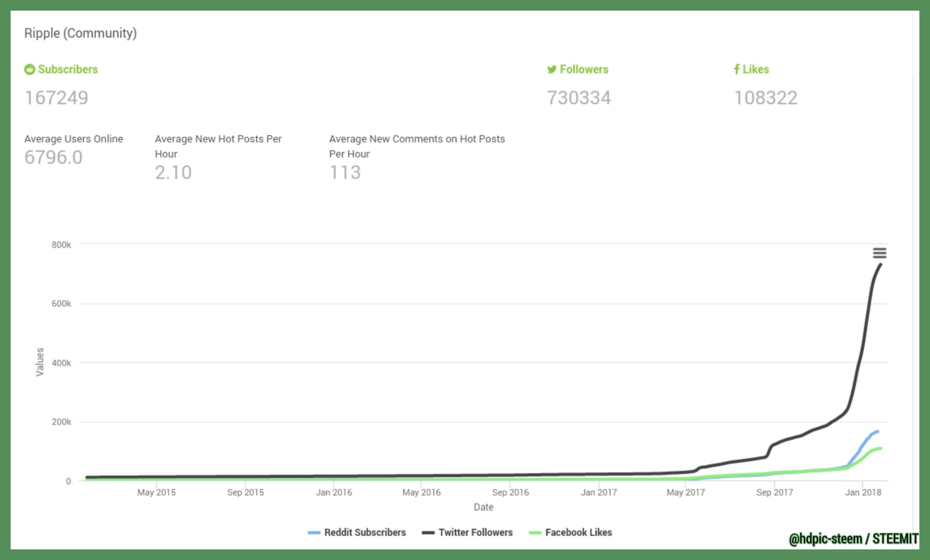Click the black Twitter Followers legend swatch

428,533
